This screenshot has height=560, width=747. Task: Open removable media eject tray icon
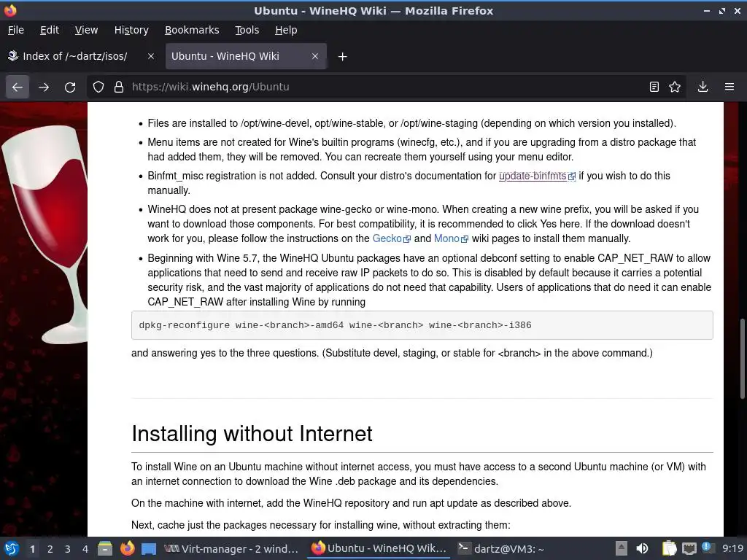click(621, 548)
